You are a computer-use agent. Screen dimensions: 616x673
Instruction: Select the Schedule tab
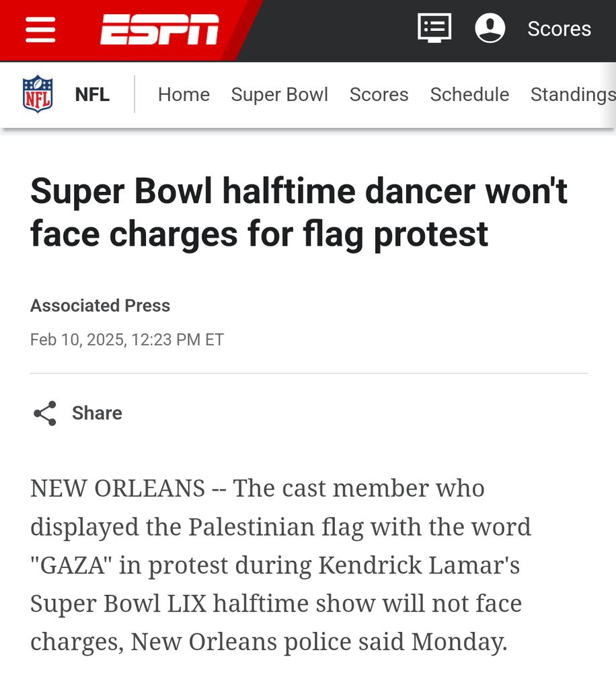(469, 94)
